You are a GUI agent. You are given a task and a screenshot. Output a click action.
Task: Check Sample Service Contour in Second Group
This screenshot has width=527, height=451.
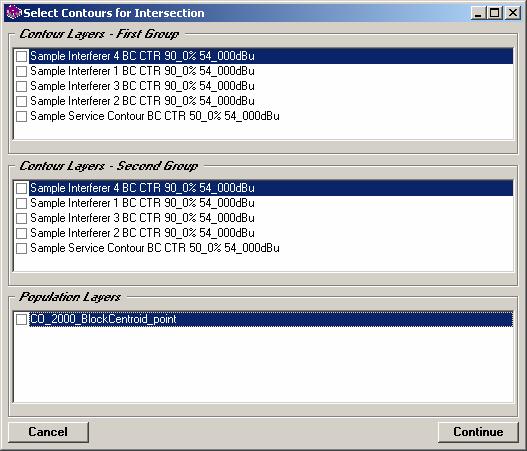click(22, 248)
